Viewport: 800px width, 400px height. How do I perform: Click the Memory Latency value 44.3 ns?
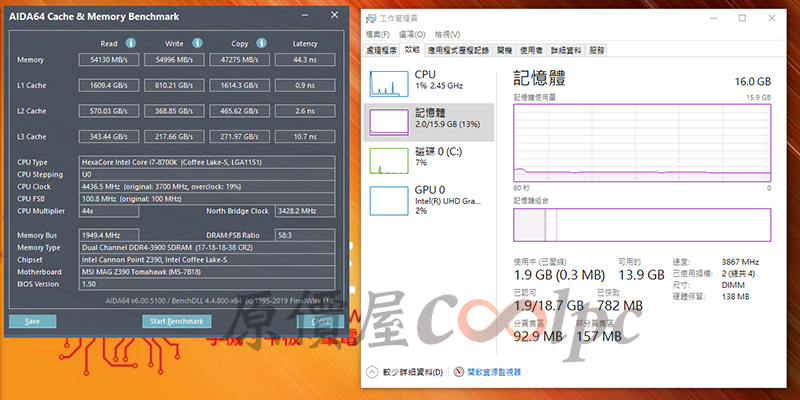[x=305, y=60]
